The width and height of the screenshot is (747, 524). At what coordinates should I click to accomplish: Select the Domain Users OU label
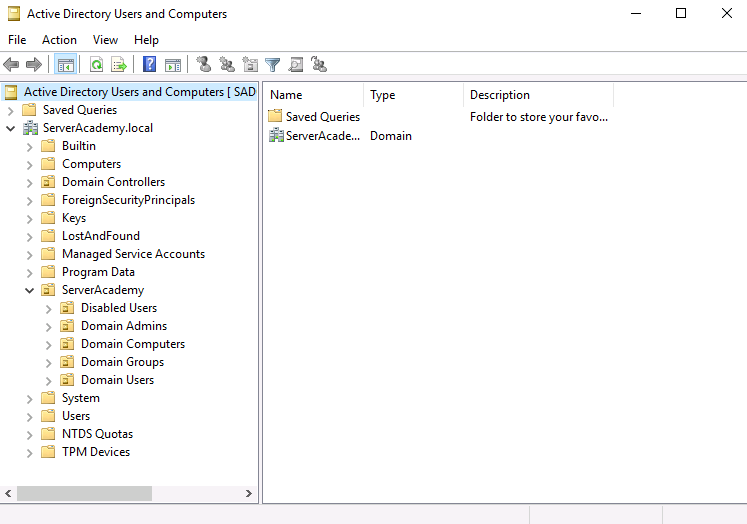pyautogui.click(x=117, y=380)
